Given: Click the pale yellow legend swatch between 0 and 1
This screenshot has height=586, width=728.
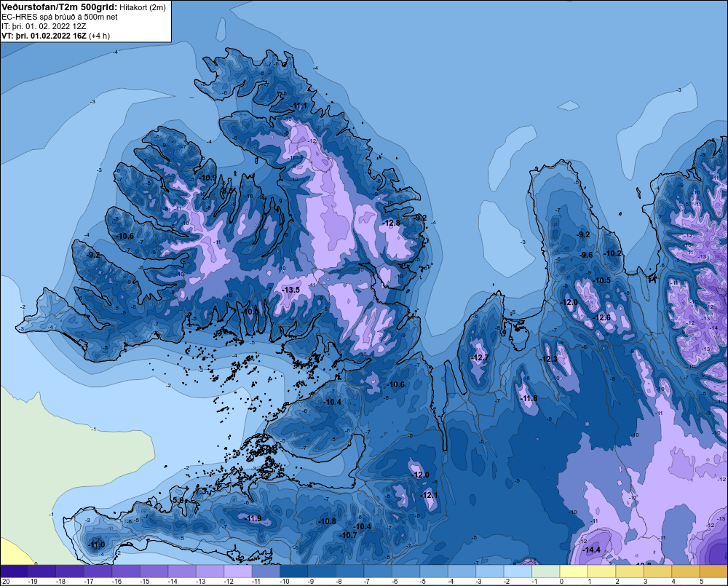Looking at the screenshot, I should [574, 571].
